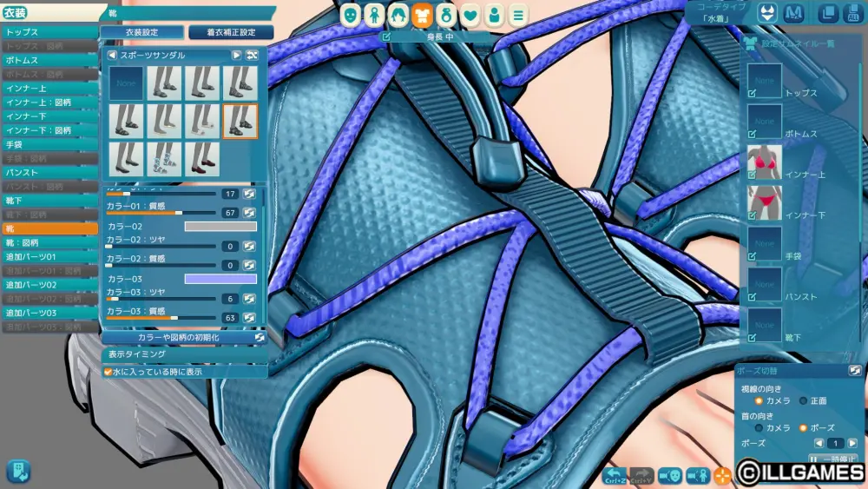
Task: Open the Body category icon
Action: [x=374, y=16]
